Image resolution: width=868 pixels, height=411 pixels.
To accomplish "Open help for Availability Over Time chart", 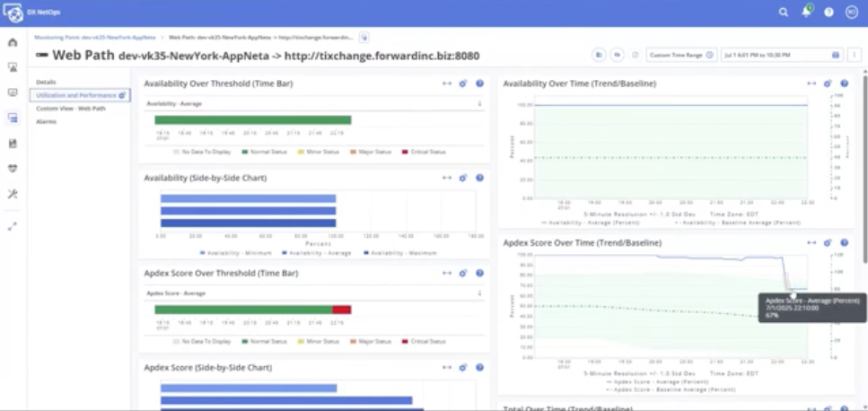I will click(x=843, y=83).
